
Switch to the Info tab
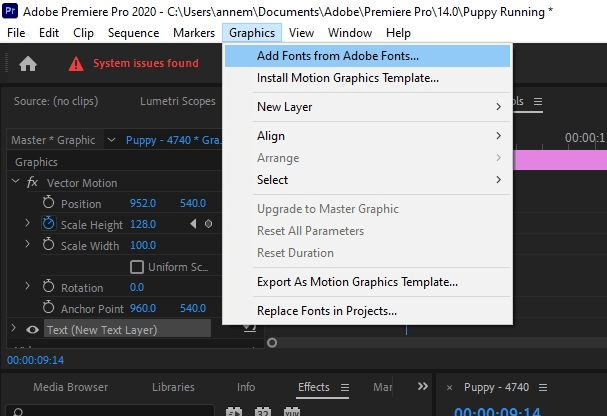pyautogui.click(x=246, y=387)
